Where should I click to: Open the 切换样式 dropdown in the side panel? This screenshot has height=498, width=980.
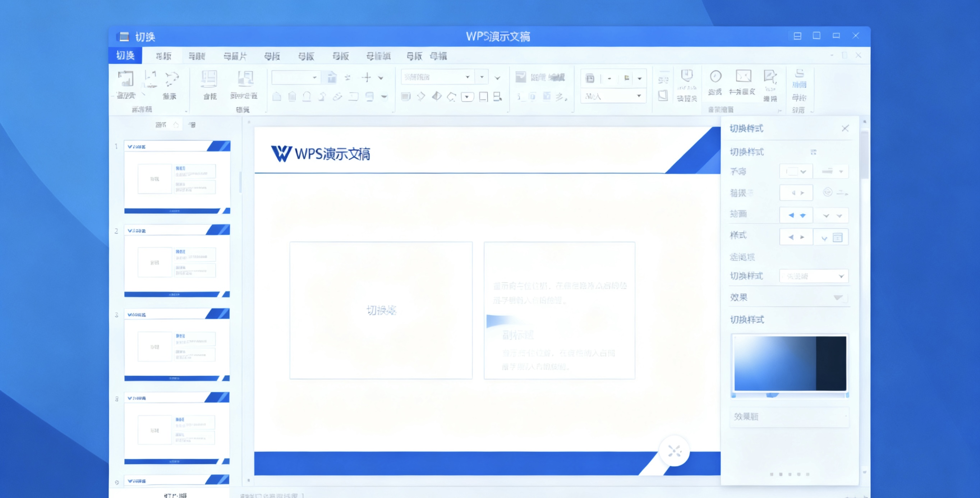tap(814, 276)
